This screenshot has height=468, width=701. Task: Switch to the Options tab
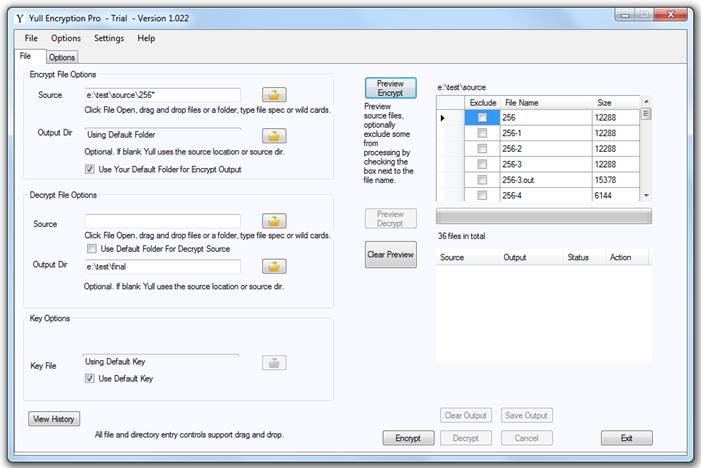[x=62, y=58]
